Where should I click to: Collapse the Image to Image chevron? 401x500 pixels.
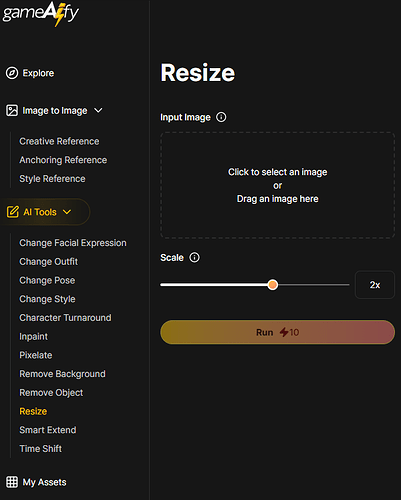tap(98, 110)
